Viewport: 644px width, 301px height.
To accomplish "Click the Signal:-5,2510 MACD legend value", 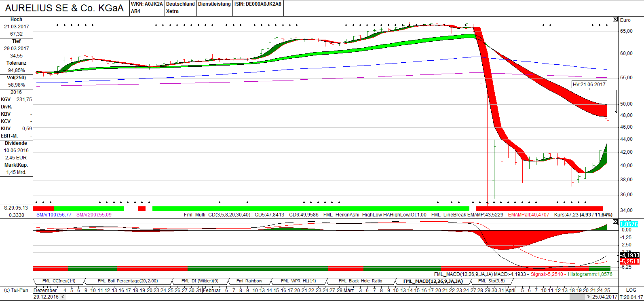I will point(547,274).
